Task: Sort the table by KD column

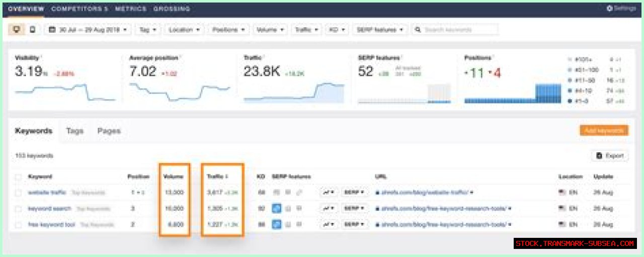Action: [261, 177]
